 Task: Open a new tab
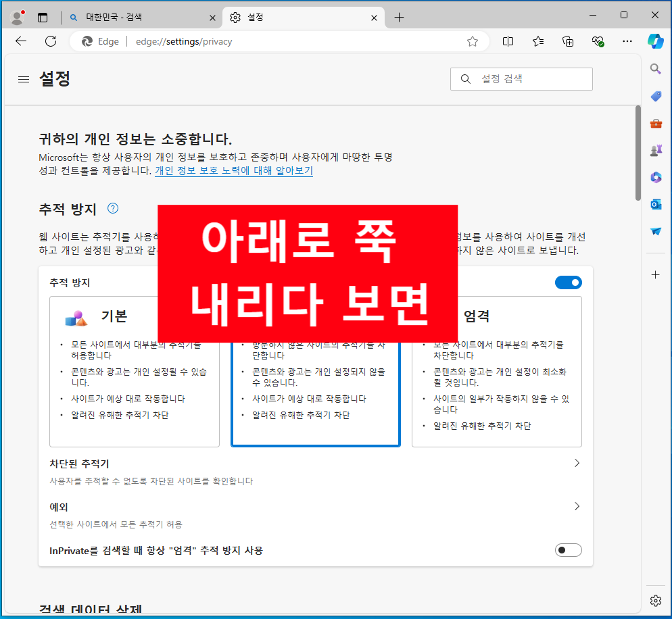399,17
